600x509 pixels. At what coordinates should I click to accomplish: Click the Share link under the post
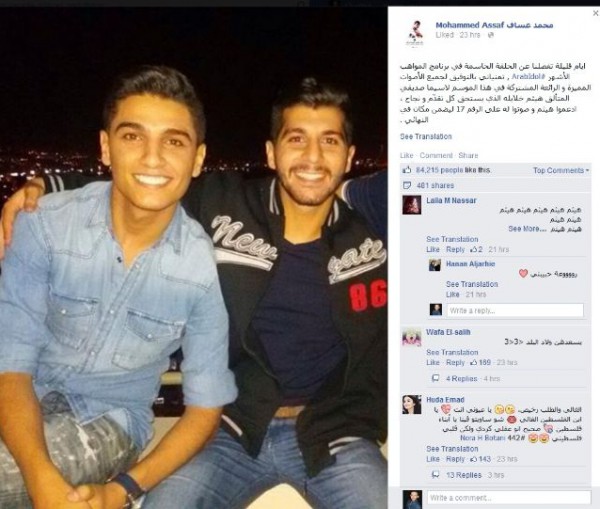[x=468, y=155]
